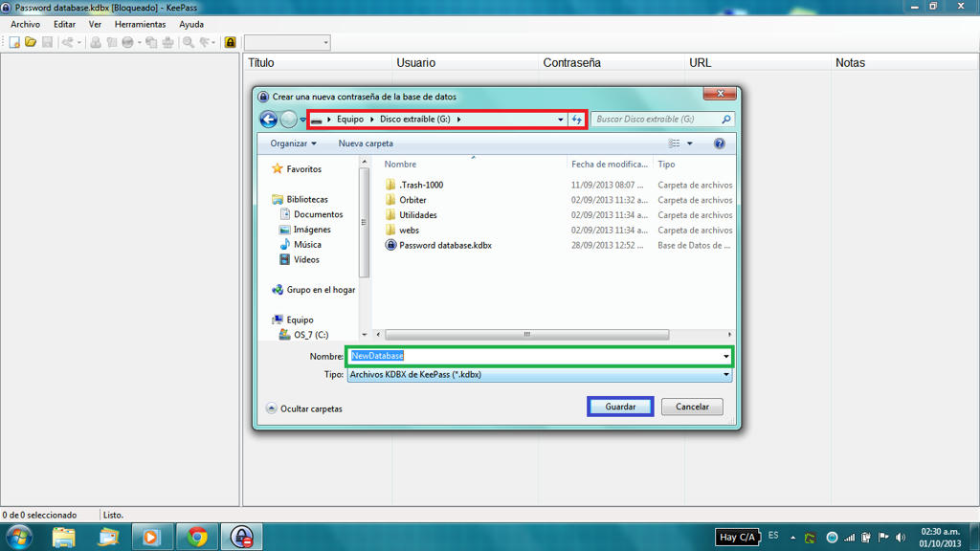Open the quick search toolbar combo box
Image resolution: width=980 pixels, height=551 pixels.
tap(287, 42)
